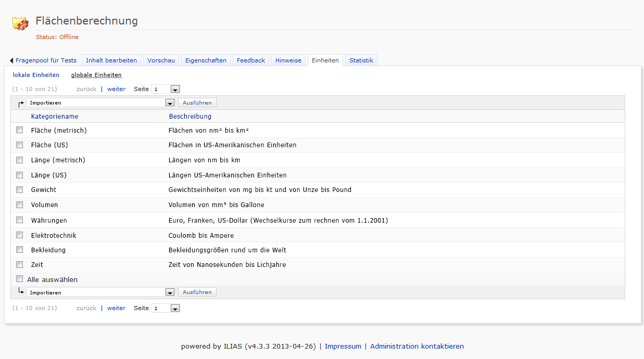Switch to the Vorschau tab
This screenshot has width=644, height=359.
point(161,60)
